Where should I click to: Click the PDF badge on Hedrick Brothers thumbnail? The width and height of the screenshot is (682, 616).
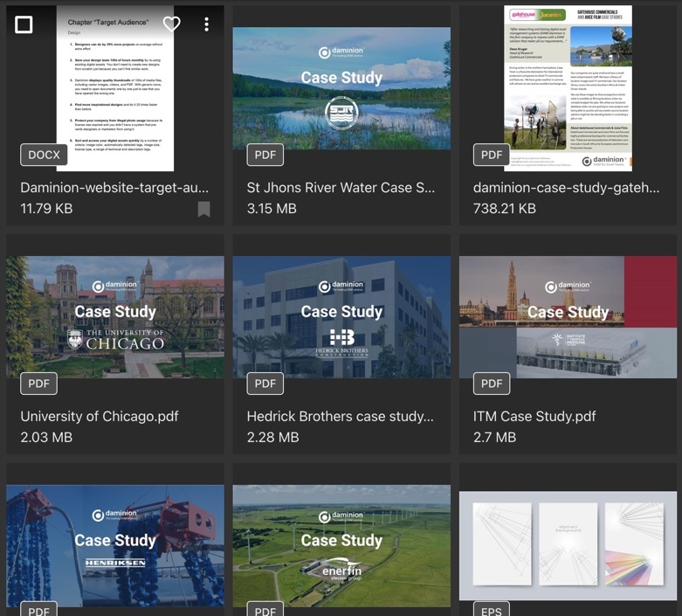(x=265, y=384)
